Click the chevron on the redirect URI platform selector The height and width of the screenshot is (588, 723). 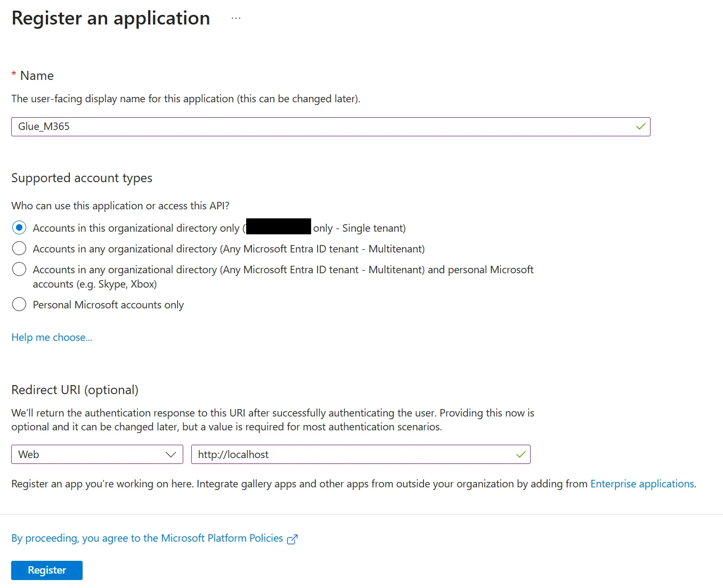click(x=170, y=454)
